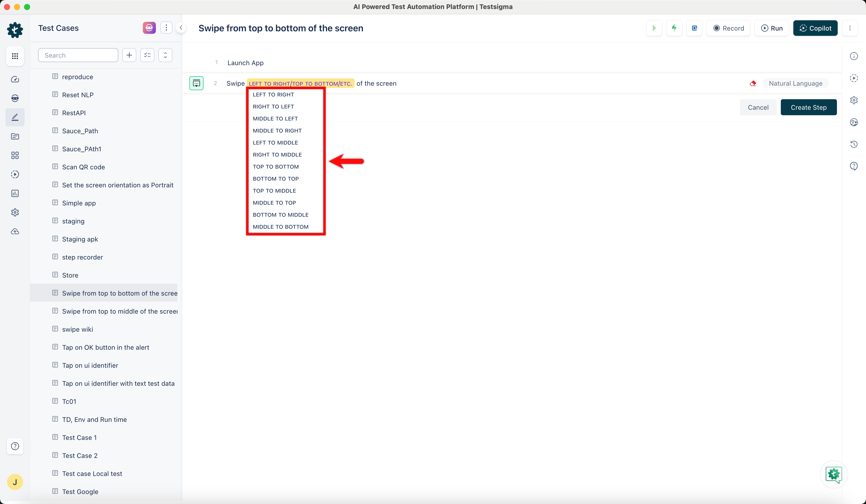This screenshot has height=504, width=866.
Task: Click the pink Copilot icon beside Test Cases
Action: tap(149, 28)
